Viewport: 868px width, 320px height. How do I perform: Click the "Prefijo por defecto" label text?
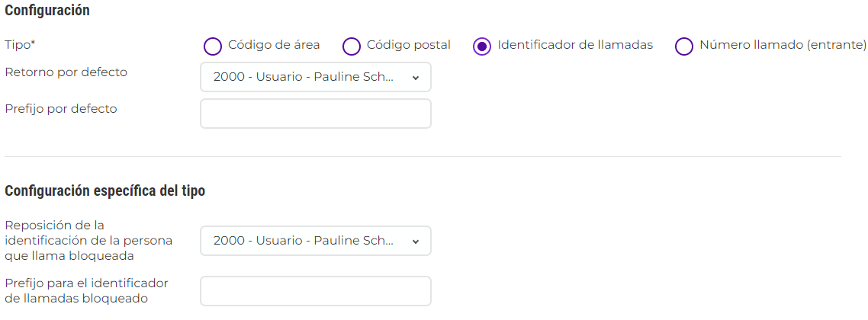pyautogui.click(x=61, y=108)
